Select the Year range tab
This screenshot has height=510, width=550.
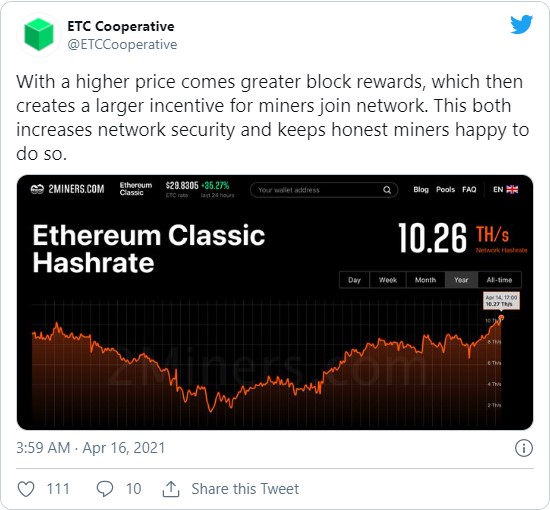coord(461,280)
